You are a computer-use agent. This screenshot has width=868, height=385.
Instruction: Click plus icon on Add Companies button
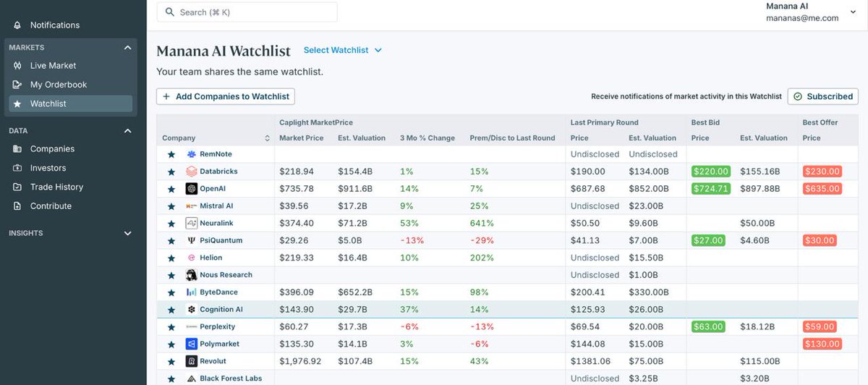coord(166,96)
